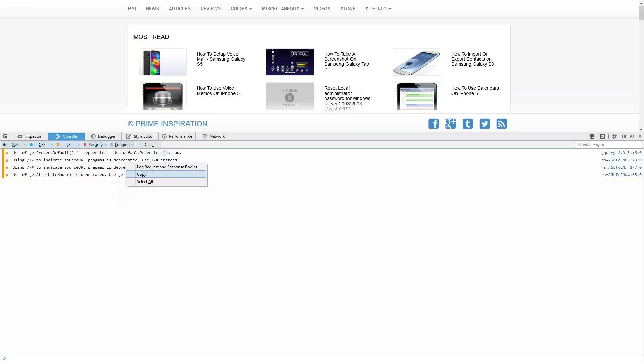644x362 pixels.
Task: Choose Log Request and Response Bodies
Action: pos(166,167)
